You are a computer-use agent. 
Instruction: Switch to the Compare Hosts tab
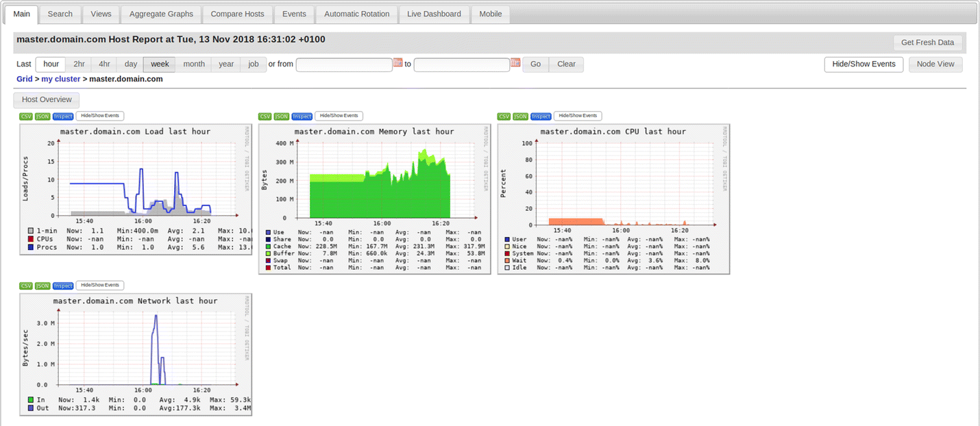click(x=237, y=14)
